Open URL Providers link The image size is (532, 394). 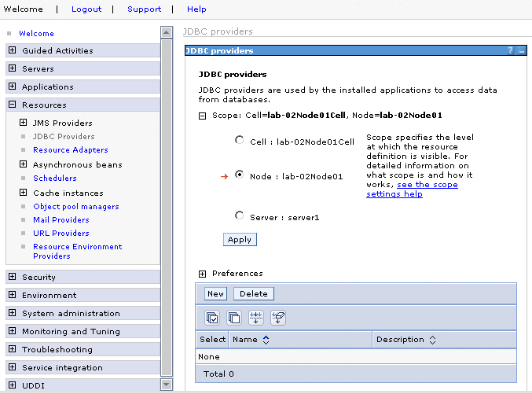[61, 233]
